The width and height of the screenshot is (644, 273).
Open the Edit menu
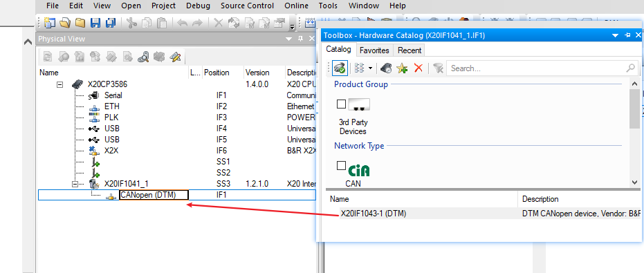(x=75, y=6)
